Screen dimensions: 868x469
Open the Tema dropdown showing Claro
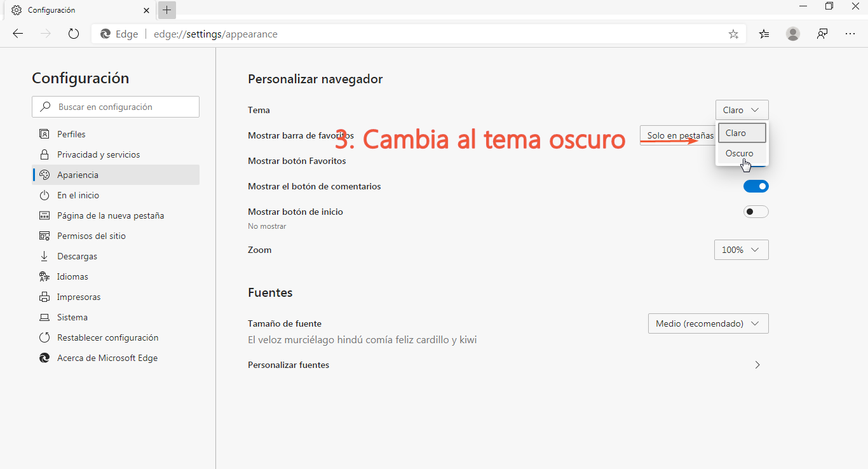point(742,110)
